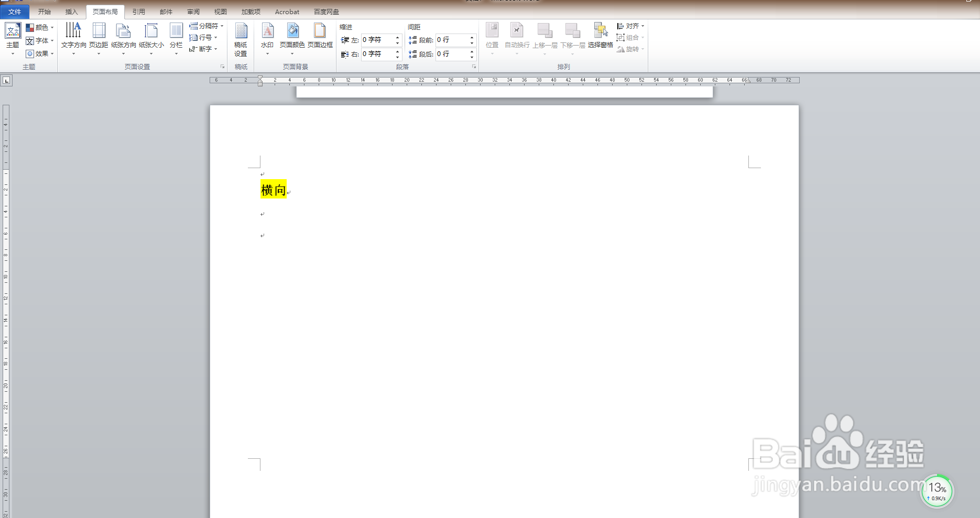This screenshot has height=518, width=980.
Task: Click the 段前 spacing before icon
Action: click(413, 40)
